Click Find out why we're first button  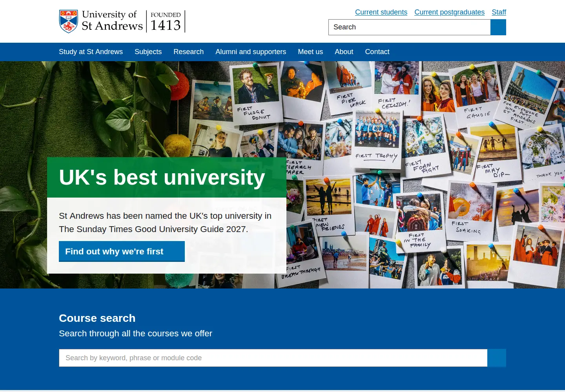coord(122,251)
